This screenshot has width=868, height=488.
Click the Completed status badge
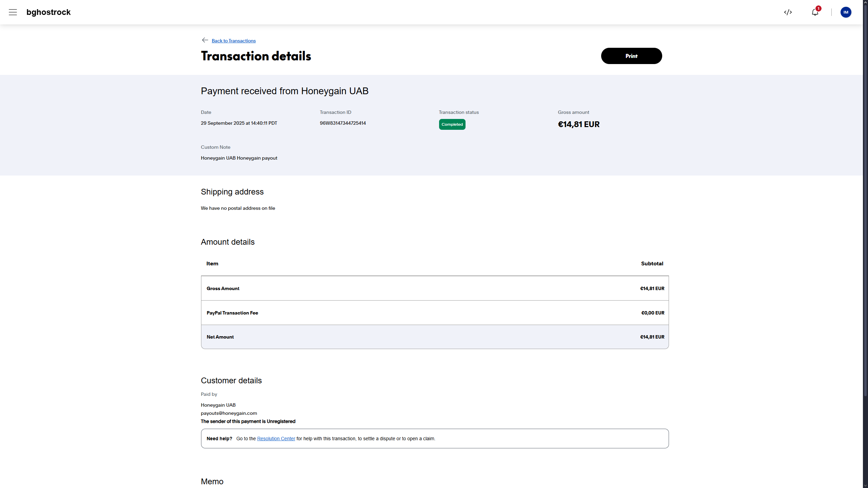click(x=452, y=124)
